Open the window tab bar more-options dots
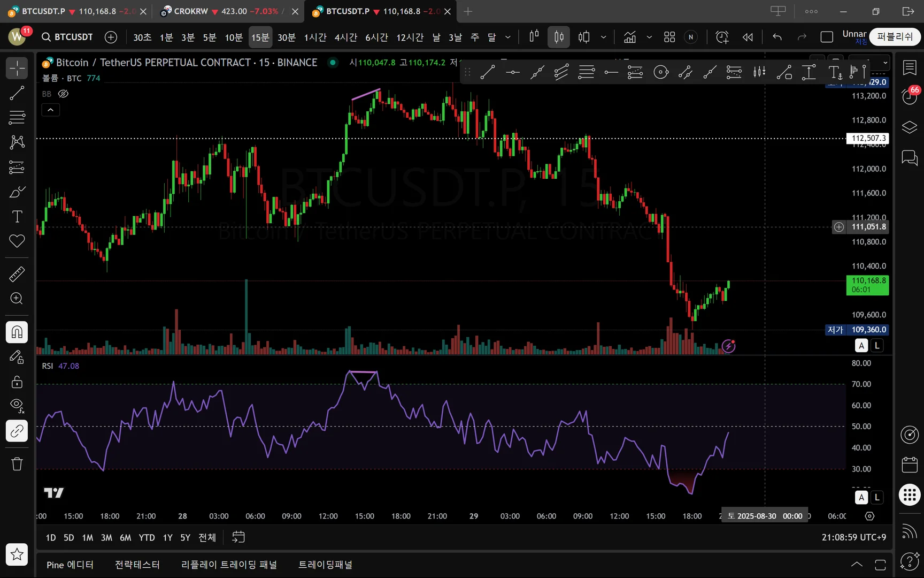The image size is (924, 578). (811, 11)
